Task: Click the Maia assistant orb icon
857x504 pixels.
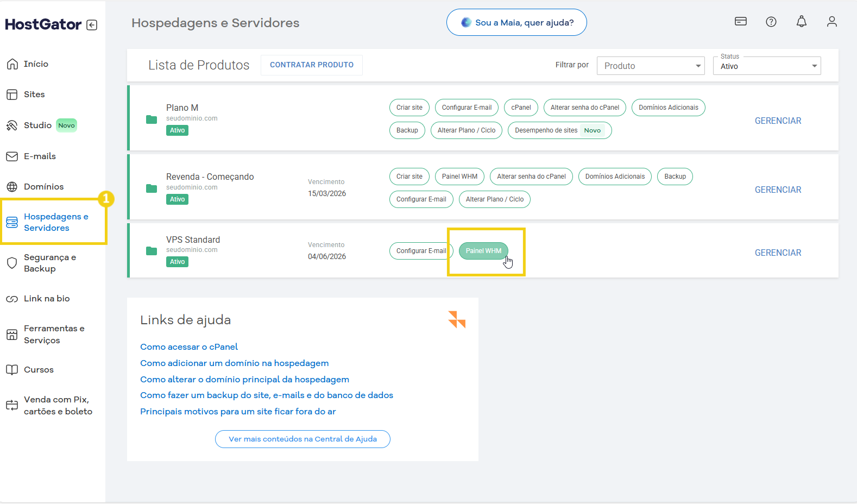Action: pos(466,22)
